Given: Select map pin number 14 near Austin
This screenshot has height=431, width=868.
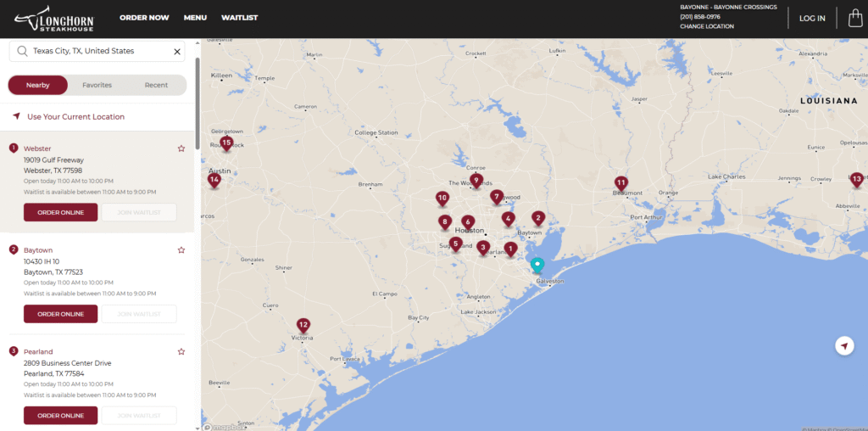Looking at the screenshot, I should (x=214, y=181).
